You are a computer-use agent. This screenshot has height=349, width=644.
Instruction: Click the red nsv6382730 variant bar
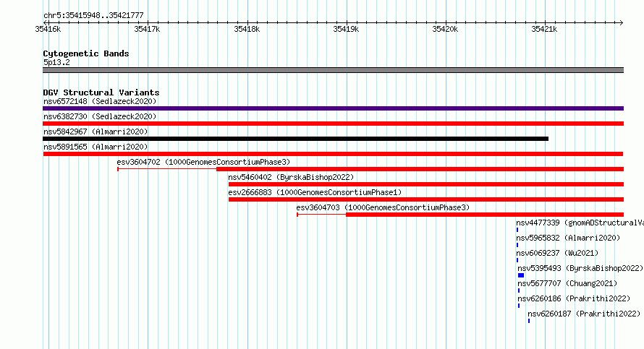click(x=333, y=124)
